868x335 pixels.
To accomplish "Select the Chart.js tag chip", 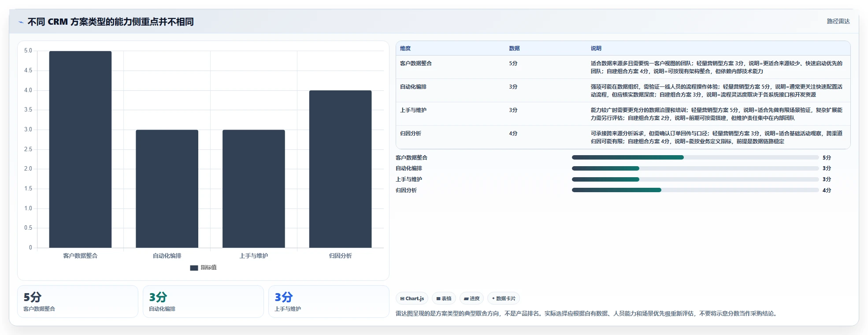I will [x=412, y=298].
